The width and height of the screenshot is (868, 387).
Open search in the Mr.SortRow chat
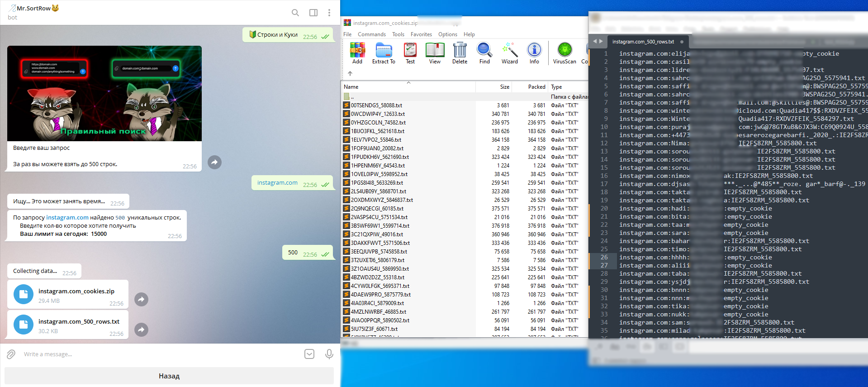pos(295,13)
